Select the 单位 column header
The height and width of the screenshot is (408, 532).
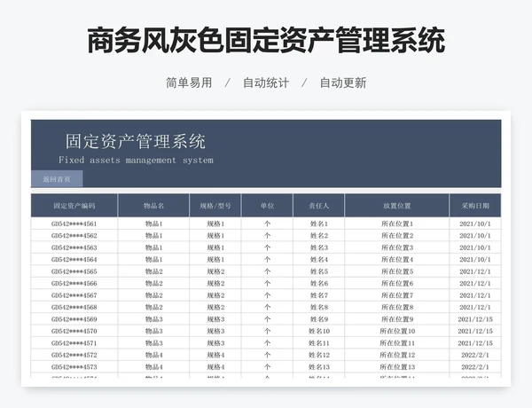(x=268, y=206)
